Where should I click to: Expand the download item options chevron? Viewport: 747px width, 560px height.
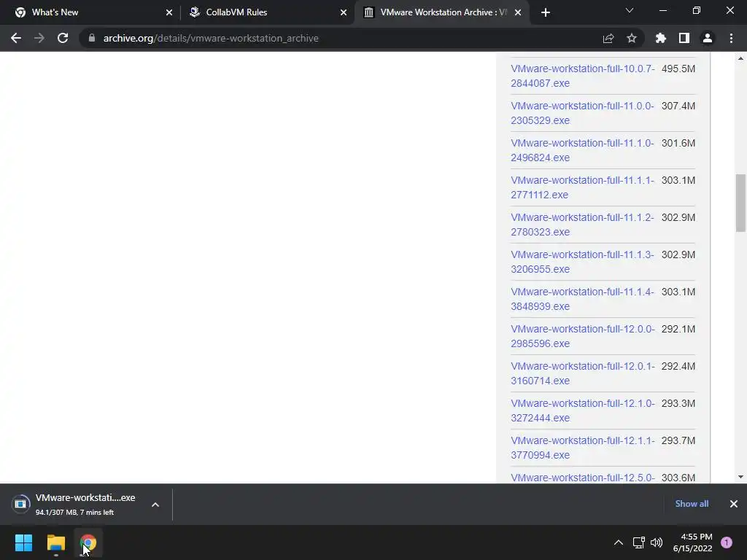coord(155,505)
